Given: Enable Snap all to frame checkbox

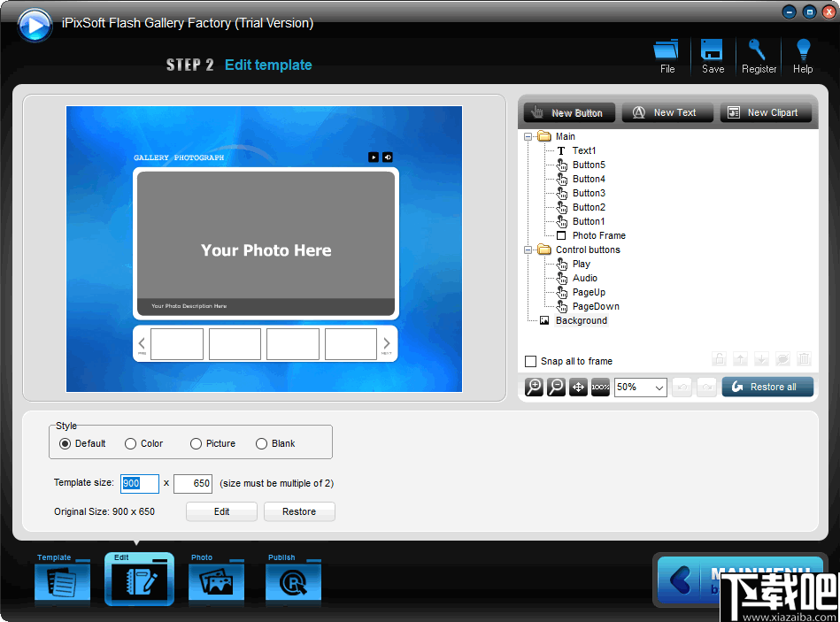Looking at the screenshot, I should [530, 361].
